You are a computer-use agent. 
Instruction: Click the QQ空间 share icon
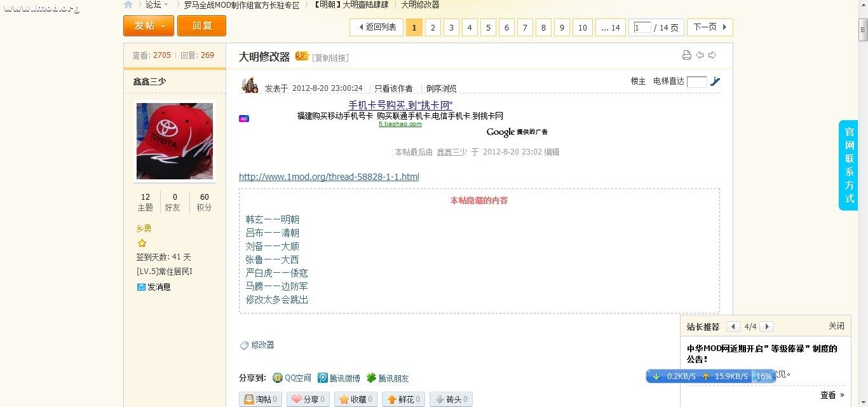[277, 378]
